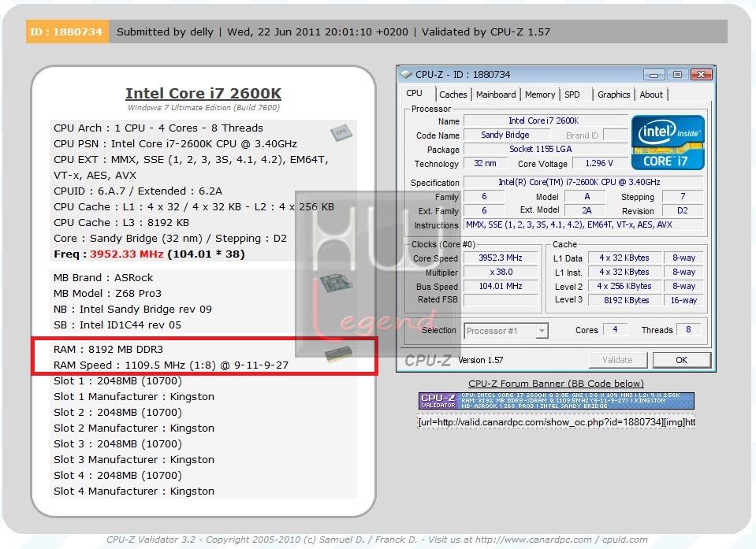The image size is (756, 549).
Task: Click the CPUID : 6.A.7 line
Action: tap(138, 191)
